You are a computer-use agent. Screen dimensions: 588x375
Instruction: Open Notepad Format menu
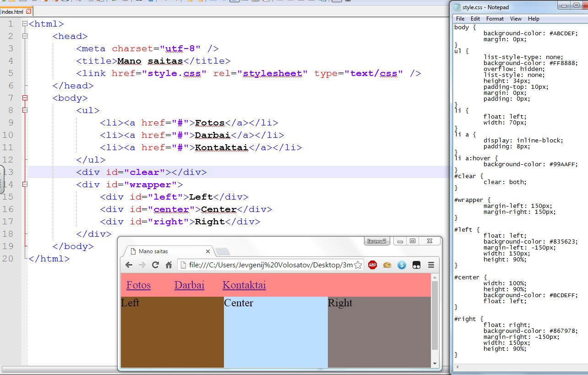point(495,19)
